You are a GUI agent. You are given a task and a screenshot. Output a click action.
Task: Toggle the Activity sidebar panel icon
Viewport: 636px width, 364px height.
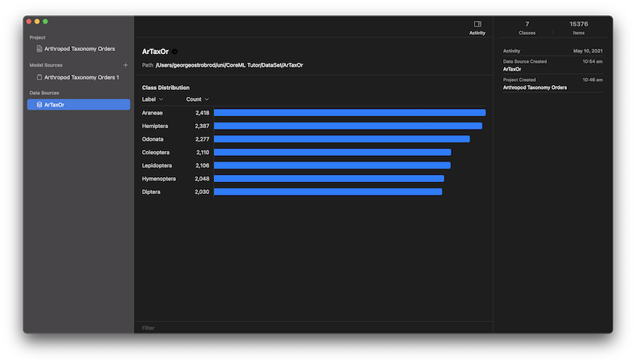pos(477,25)
